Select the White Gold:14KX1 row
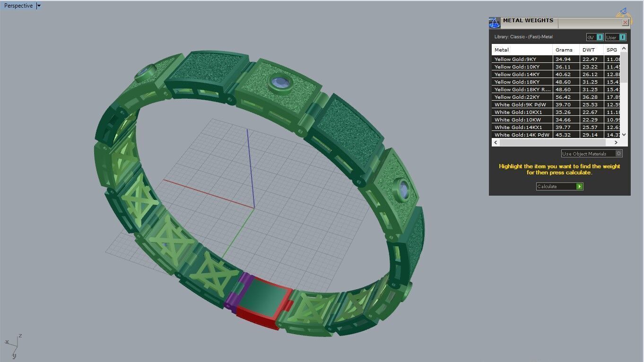The width and height of the screenshot is (644, 362). [556, 127]
